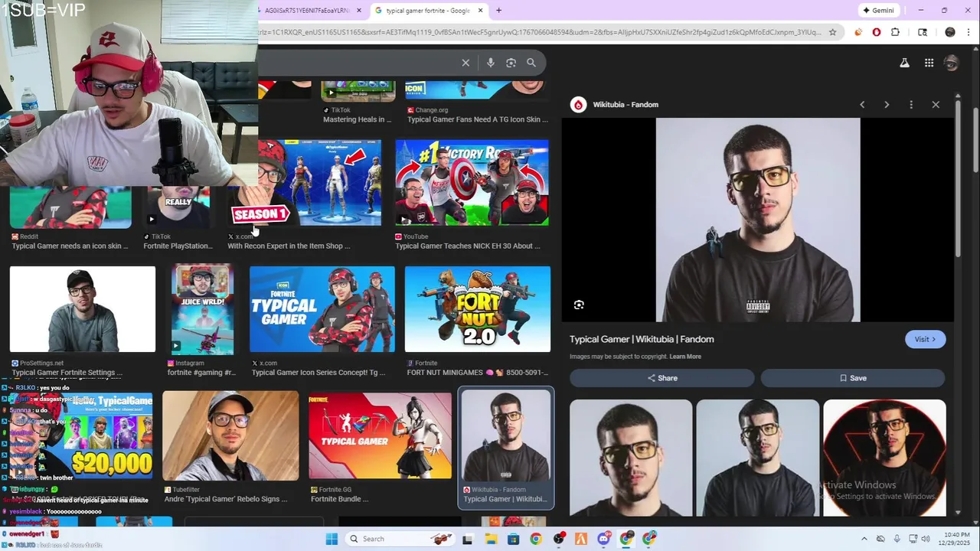
Task: Show hidden system tray icons
Action: (864, 539)
